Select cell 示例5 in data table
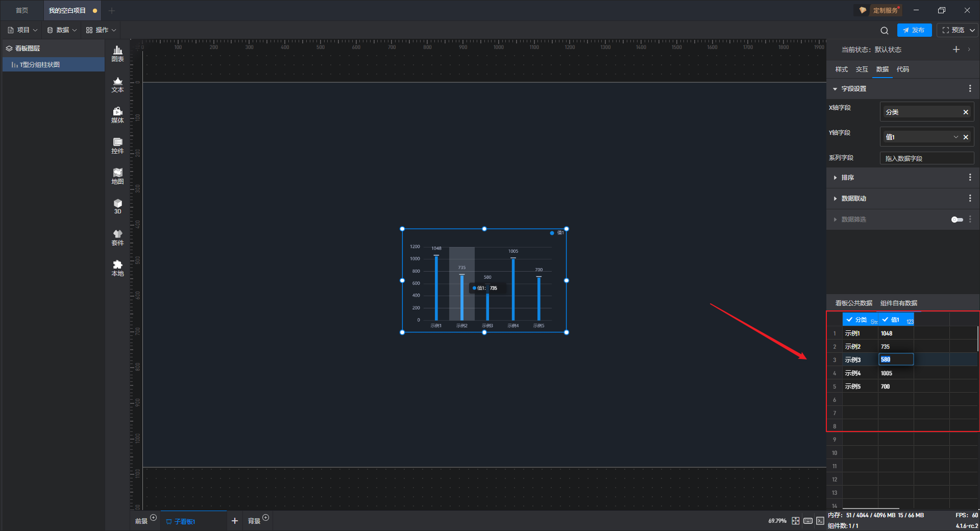The height and width of the screenshot is (531, 980). point(860,386)
